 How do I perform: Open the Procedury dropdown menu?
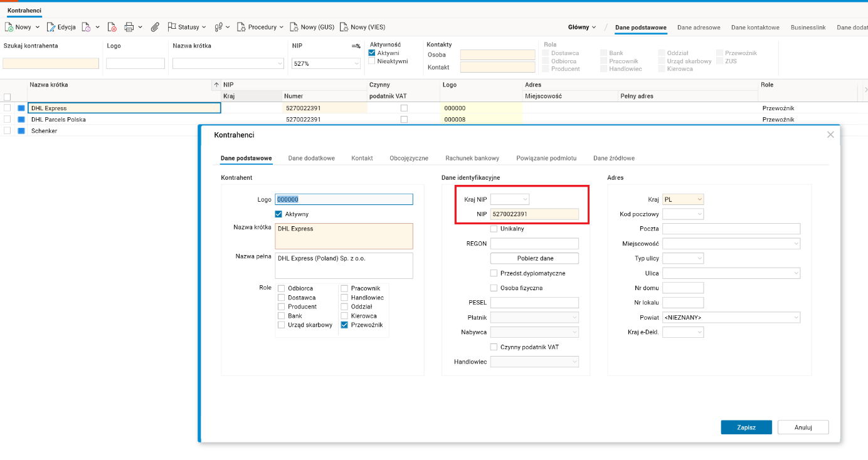[x=260, y=27]
